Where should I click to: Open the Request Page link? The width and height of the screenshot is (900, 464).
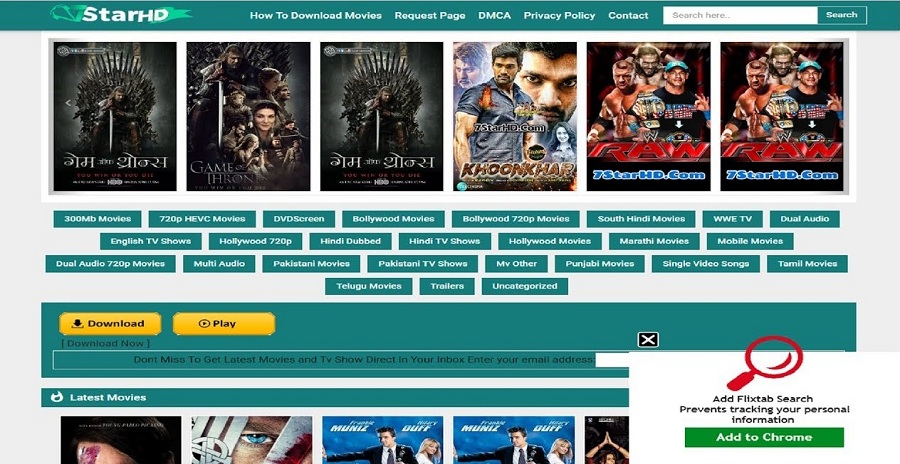(430, 16)
